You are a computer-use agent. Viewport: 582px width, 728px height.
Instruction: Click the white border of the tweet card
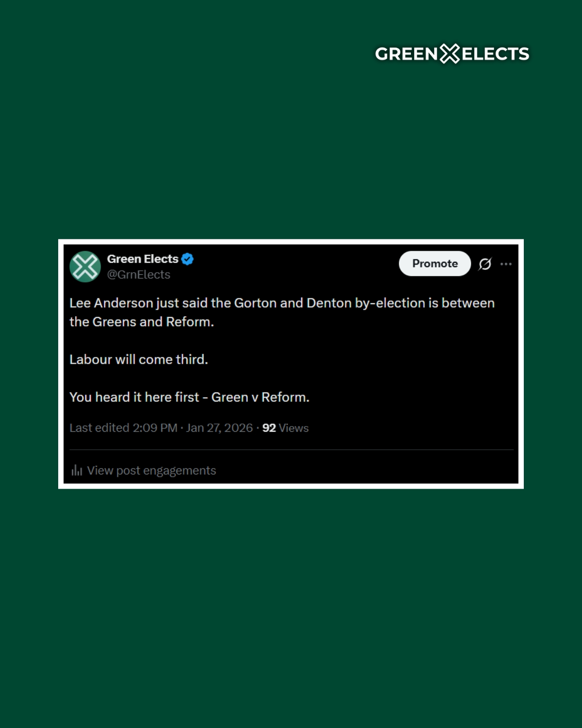[291, 242]
